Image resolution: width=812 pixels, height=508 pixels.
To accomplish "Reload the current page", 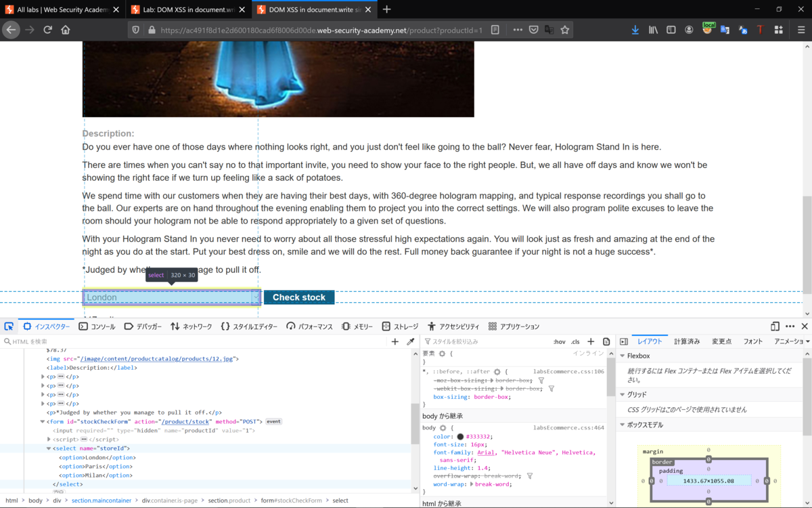I will tap(47, 30).
